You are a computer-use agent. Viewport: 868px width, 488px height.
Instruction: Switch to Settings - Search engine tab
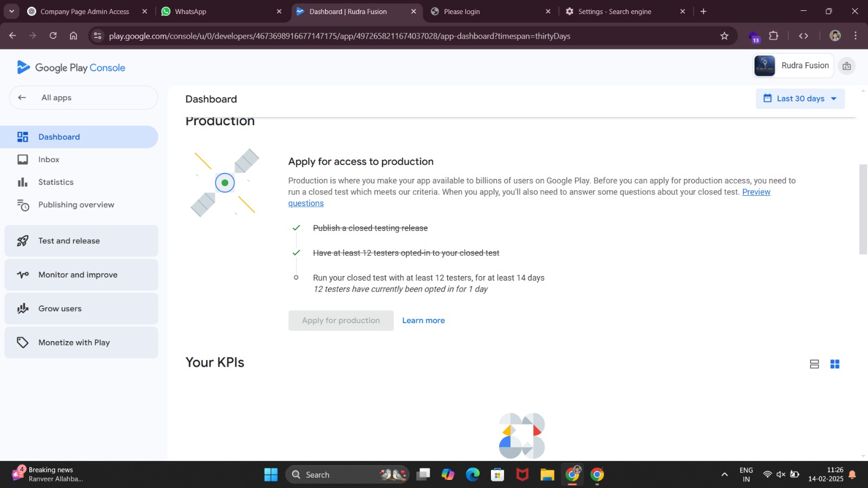[615, 11]
